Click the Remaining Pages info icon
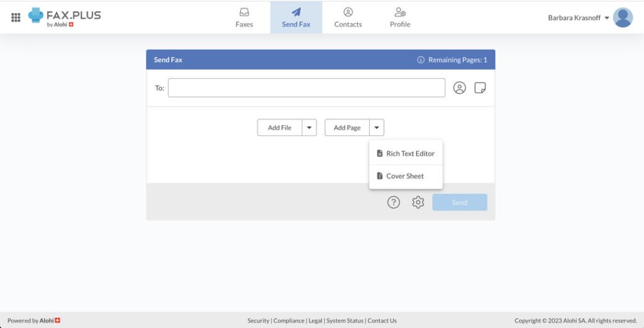Screen dimensions: 644x328 [x=421, y=60]
